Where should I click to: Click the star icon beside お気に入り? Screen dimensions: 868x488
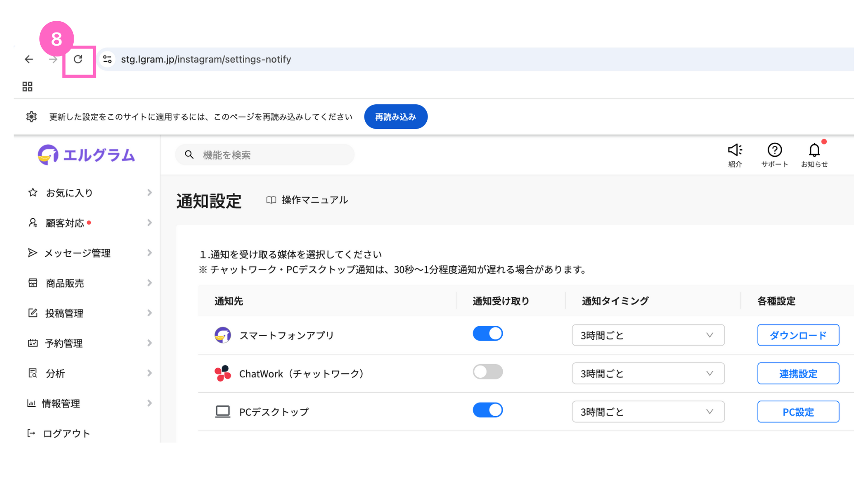[33, 192]
